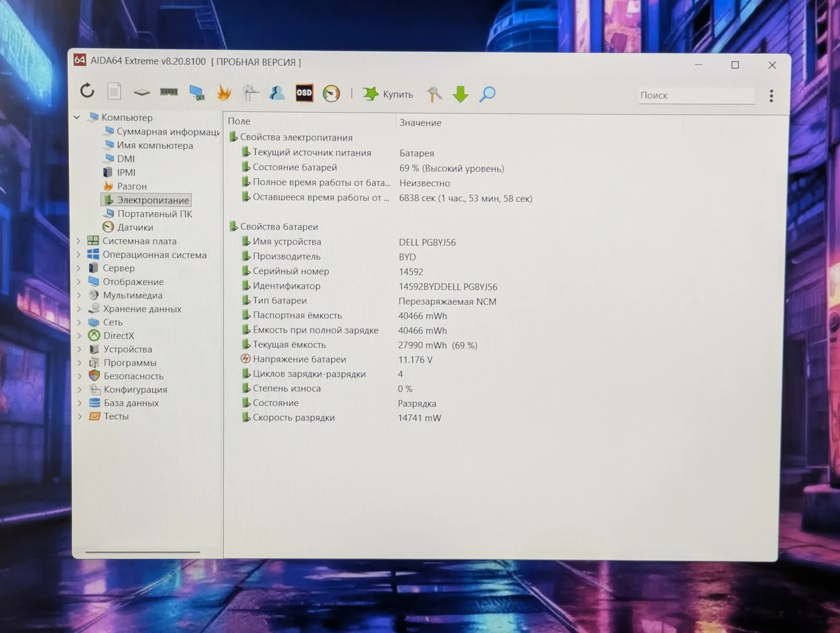Expand the Системная плата node
This screenshot has width=840, height=633.
pos(79,241)
